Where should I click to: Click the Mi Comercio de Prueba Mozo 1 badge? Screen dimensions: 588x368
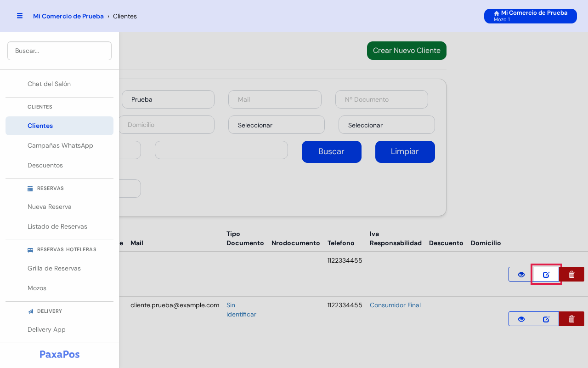click(531, 16)
